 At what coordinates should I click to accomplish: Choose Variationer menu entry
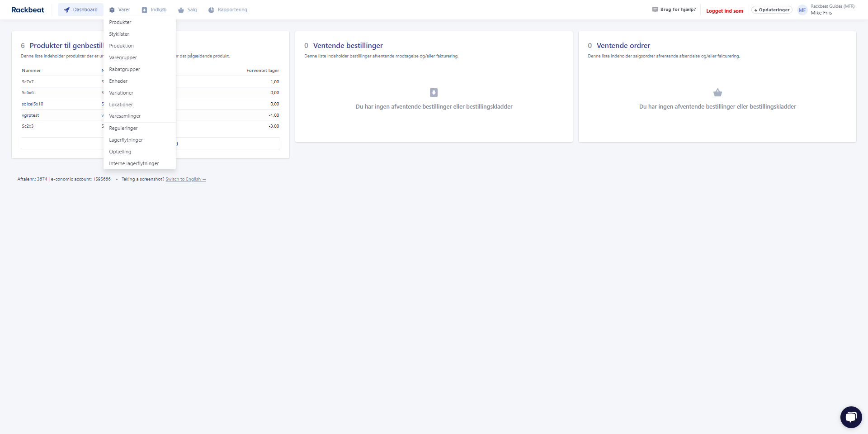point(140,93)
